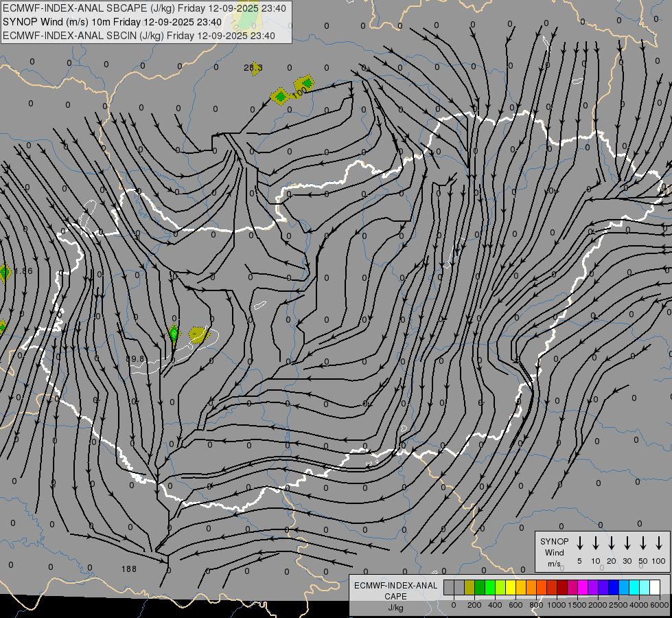Screen dimensions: 672x618
Task: Click the 1500 tick label on colorbar
Action: click(577, 605)
